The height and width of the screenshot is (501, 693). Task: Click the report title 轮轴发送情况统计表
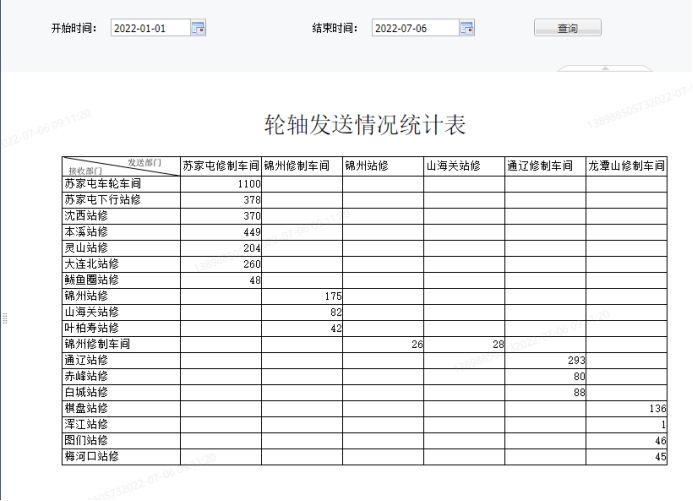(x=365, y=125)
